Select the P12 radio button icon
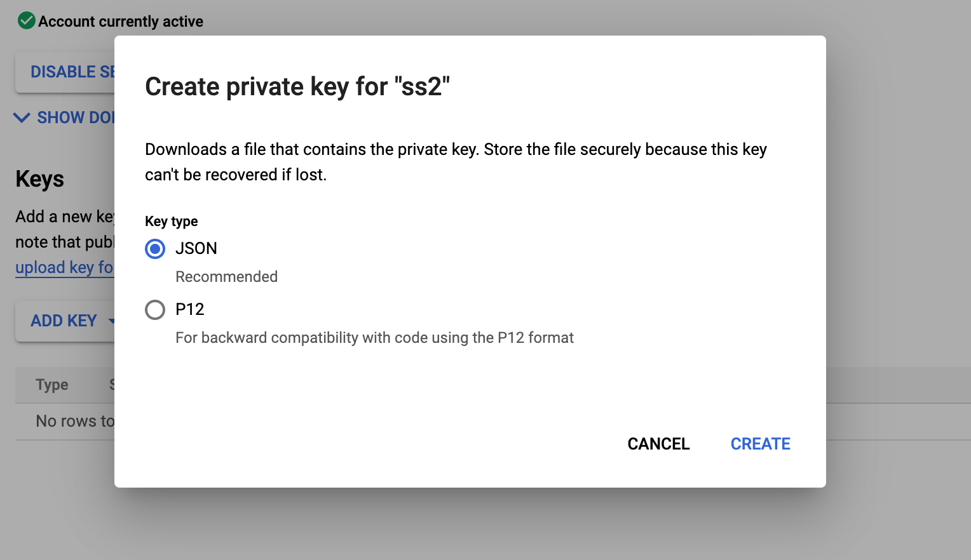The width and height of the screenshot is (971, 560). [155, 310]
